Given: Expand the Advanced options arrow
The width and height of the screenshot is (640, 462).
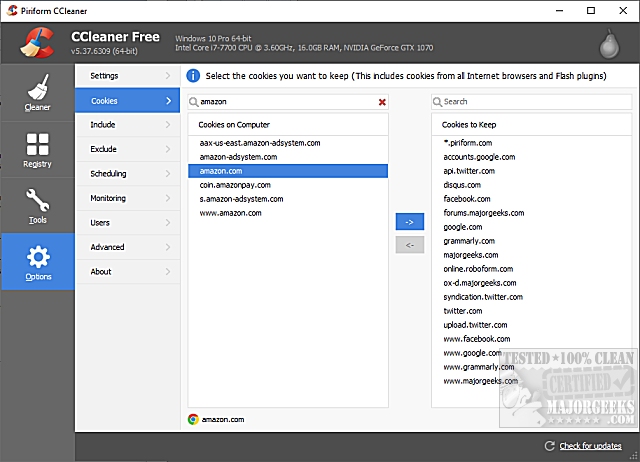Looking at the screenshot, I should pos(168,247).
